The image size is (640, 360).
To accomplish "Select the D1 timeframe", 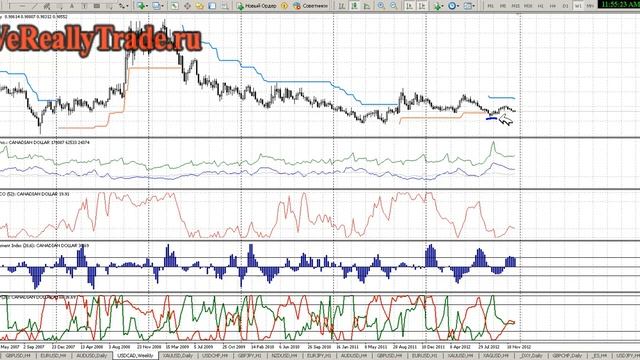I will (565, 6).
